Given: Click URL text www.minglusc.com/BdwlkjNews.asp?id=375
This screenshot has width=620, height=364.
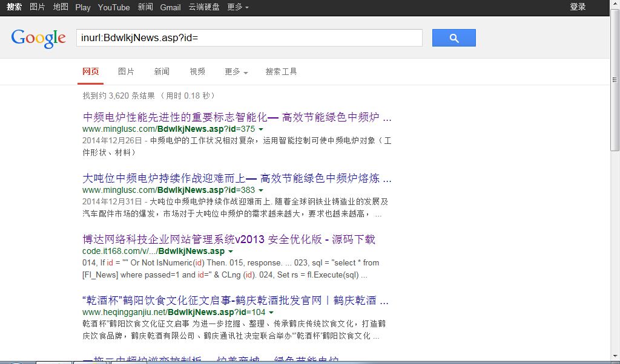Looking at the screenshot, I should coord(169,129).
